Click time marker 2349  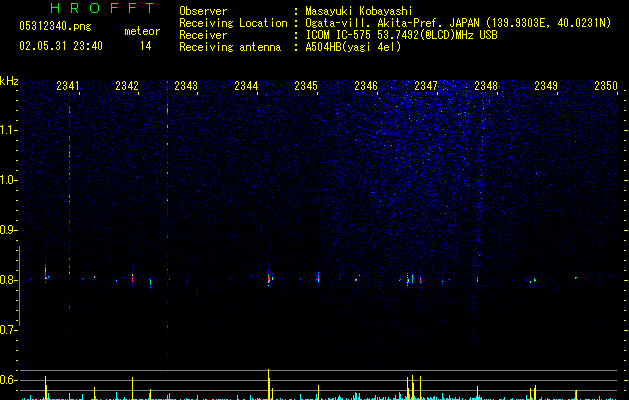(546, 85)
